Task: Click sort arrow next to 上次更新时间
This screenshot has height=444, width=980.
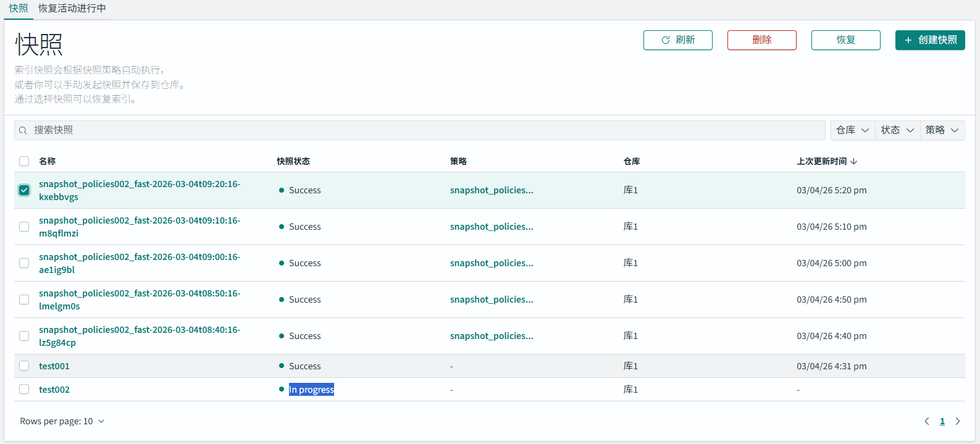Action: click(854, 161)
